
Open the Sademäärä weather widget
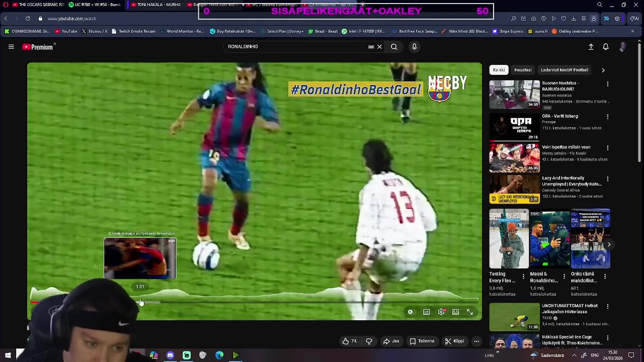click(547, 355)
